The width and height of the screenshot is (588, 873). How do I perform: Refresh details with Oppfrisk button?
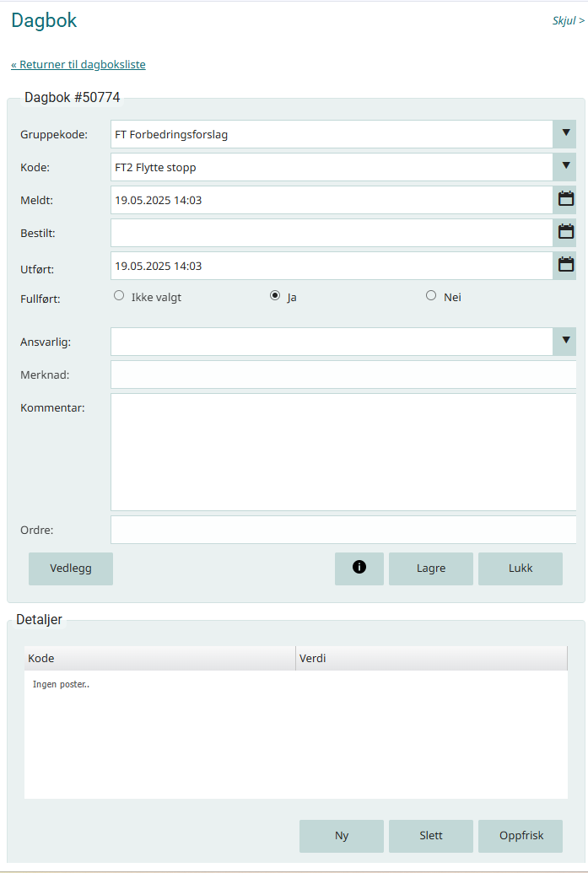[521, 836]
